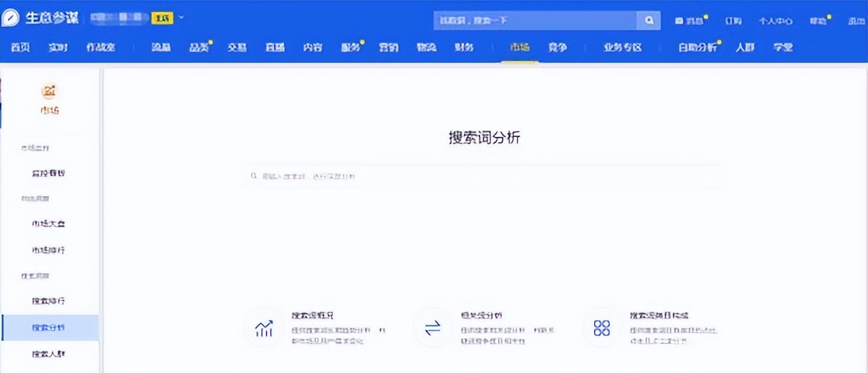868x373 pixels.
Task: Open the 作战室 tab
Action: (x=100, y=47)
